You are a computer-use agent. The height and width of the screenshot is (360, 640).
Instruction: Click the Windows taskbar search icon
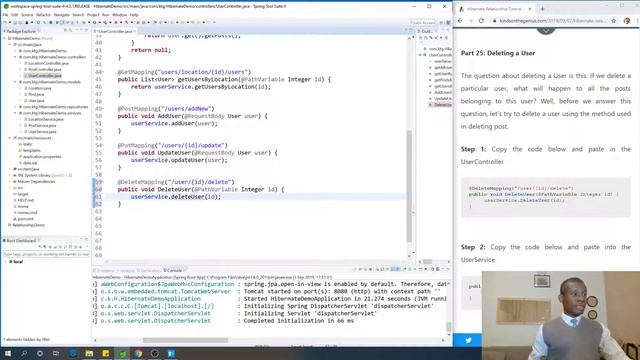pyautogui.click(x=24, y=353)
